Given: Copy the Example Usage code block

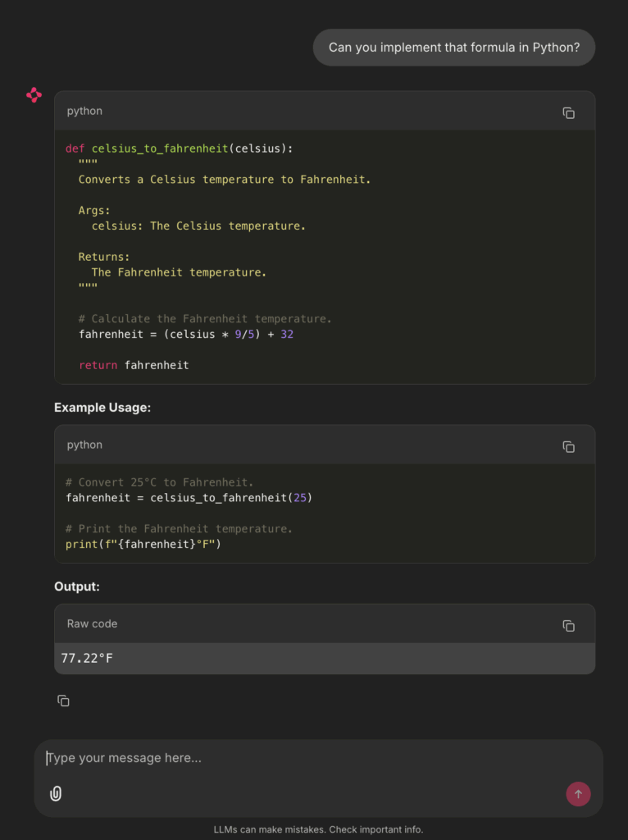Looking at the screenshot, I should click(x=568, y=447).
